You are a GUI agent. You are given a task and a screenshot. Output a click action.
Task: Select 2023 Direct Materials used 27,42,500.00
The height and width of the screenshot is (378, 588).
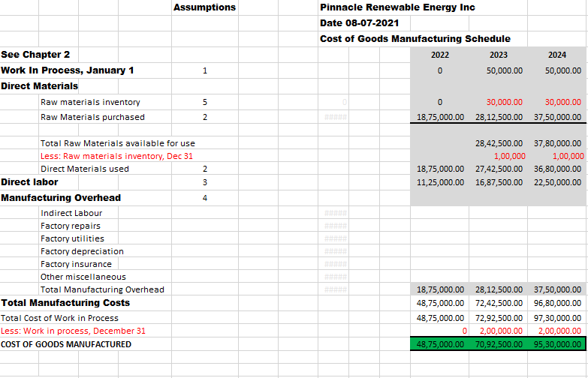(499, 169)
